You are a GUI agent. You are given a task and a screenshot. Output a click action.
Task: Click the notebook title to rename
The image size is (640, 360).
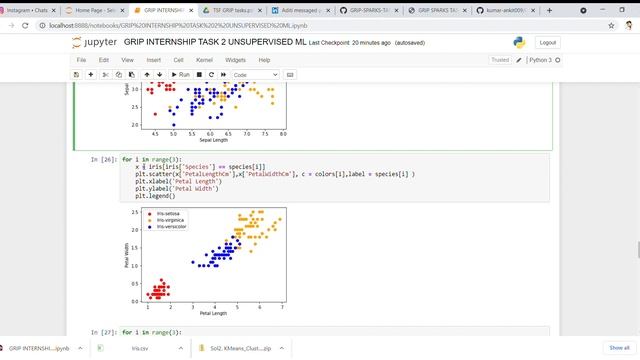click(x=215, y=42)
